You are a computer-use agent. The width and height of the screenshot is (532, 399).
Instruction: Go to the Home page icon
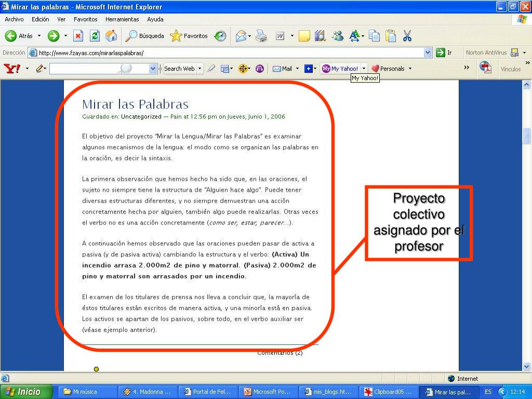point(111,36)
